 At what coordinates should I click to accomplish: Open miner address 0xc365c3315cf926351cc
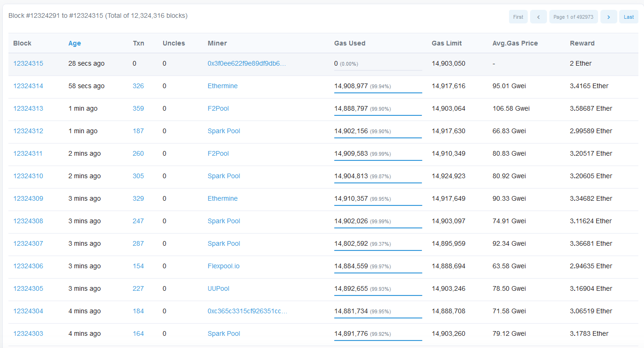pos(247,311)
